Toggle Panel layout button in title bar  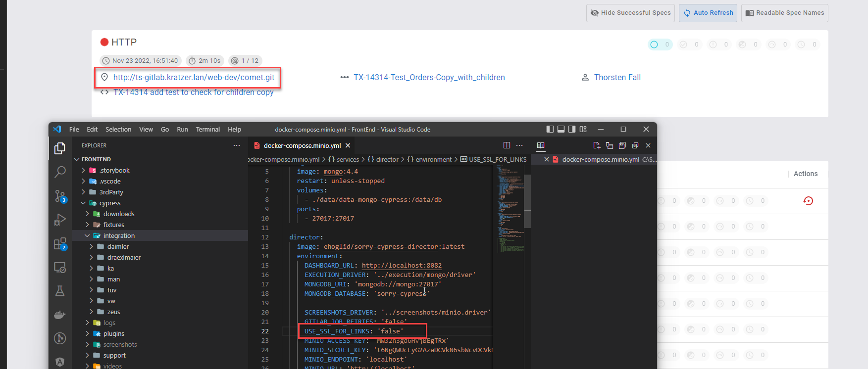[x=561, y=129]
